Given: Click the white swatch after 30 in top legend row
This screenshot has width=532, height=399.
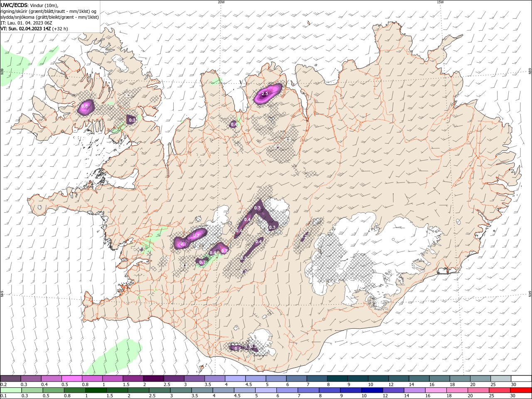Looking at the screenshot, I should 521,378.
